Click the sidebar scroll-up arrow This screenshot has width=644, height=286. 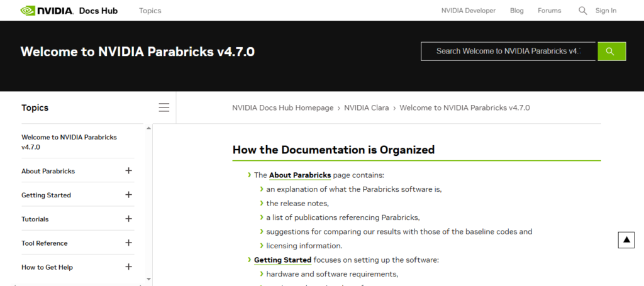coord(148,128)
